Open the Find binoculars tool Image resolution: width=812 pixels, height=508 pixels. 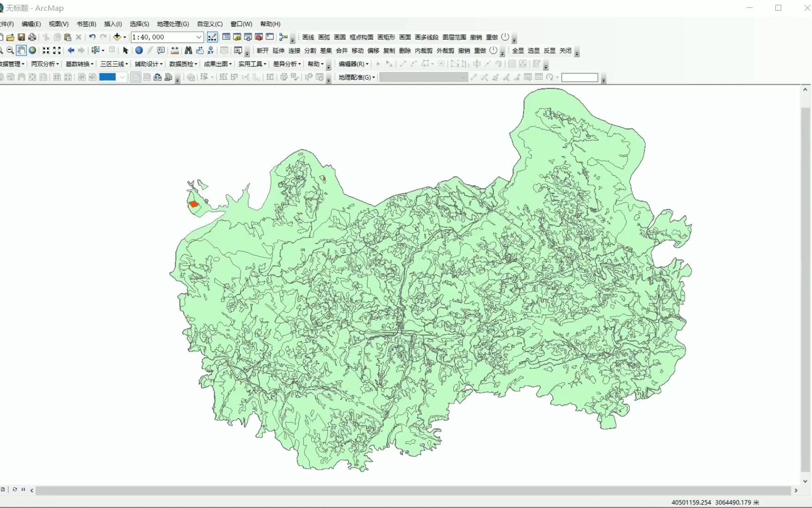point(188,50)
